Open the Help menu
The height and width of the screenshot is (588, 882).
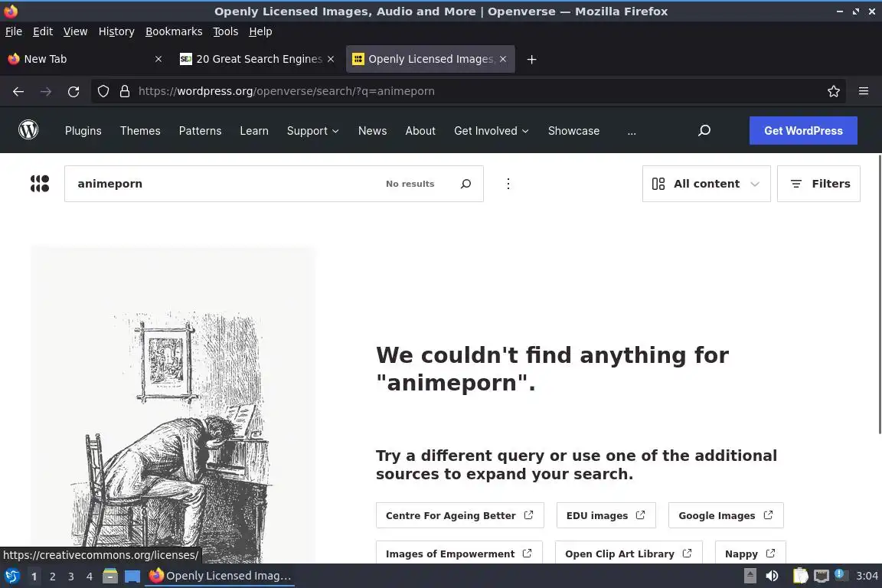[260, 31]
